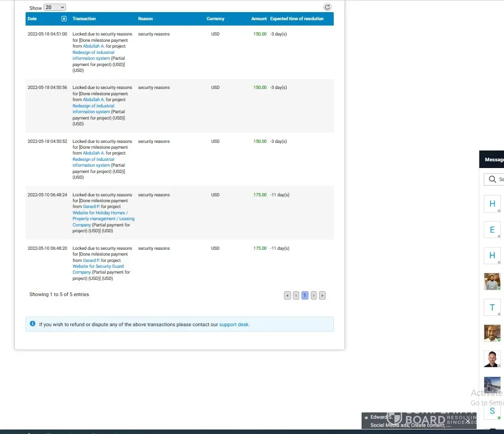This screenshot has width=504, height=434.
Task: Open chat with contact avatar 'S'
Action: coord(492,411)
